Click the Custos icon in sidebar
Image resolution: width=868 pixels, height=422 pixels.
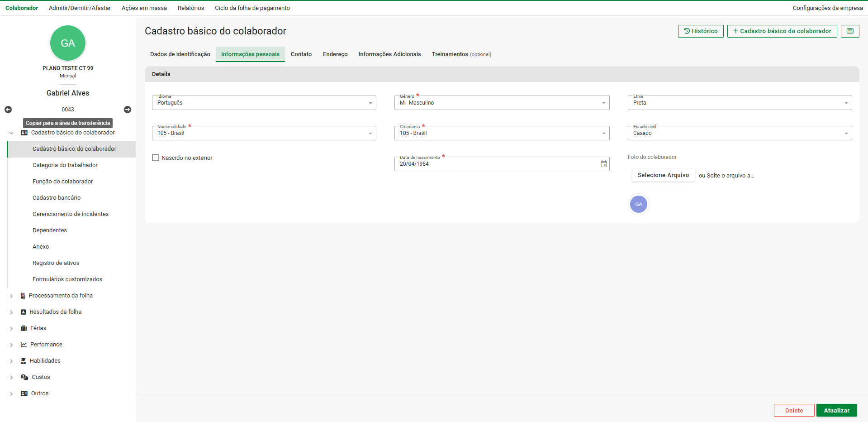(24, 377)
